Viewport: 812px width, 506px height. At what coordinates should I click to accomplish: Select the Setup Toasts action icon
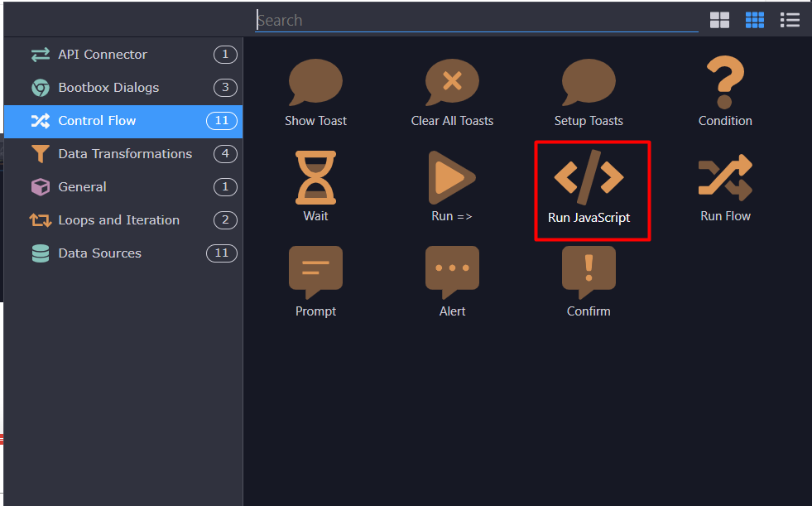click(589, 82)
